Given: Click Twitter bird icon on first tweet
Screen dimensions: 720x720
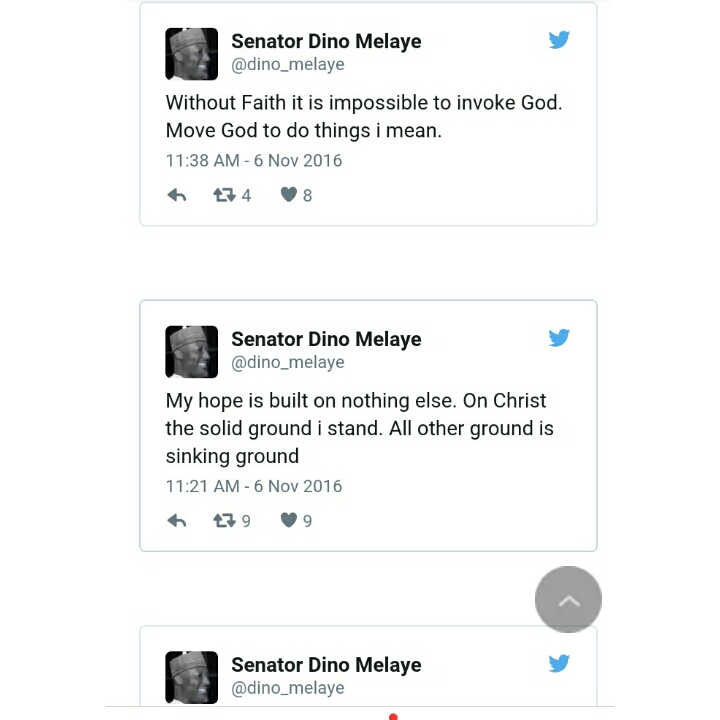Looking at the screenshot, I should pos(559,40).
